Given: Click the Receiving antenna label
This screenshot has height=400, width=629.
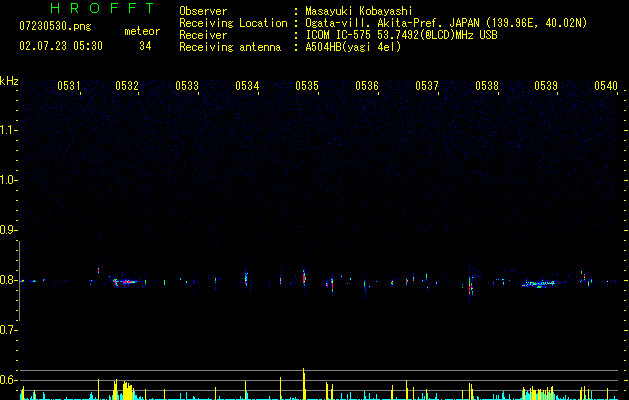Looking at the screenshot, I should [230, 47].
